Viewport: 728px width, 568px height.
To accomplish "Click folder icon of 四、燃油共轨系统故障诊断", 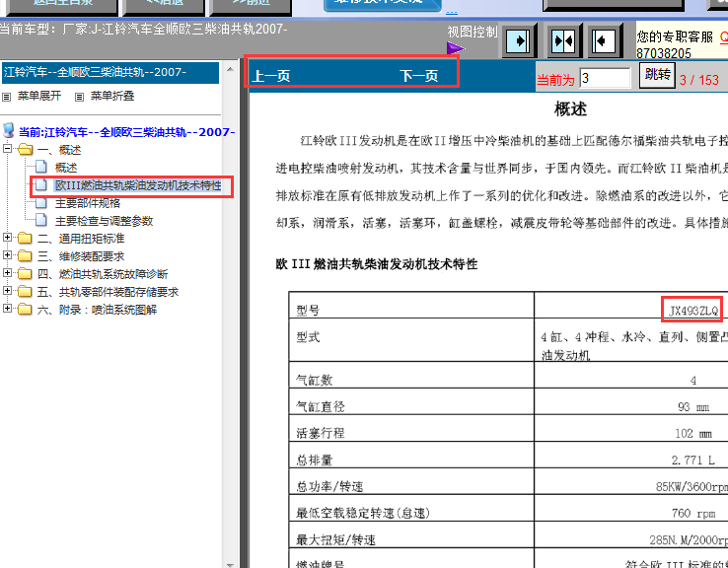I will [25, 274].
